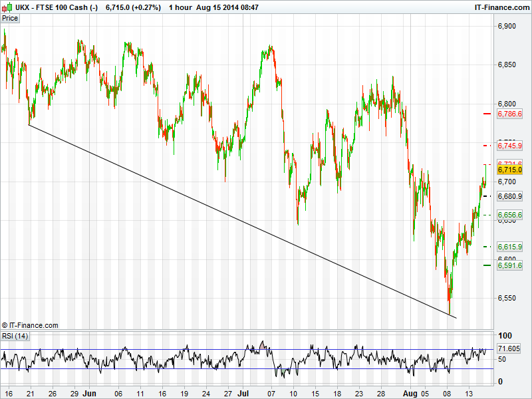Select the yellow 6,715.0 current price tag
This screenshot has width=532, height=399.
pos(509,170)
